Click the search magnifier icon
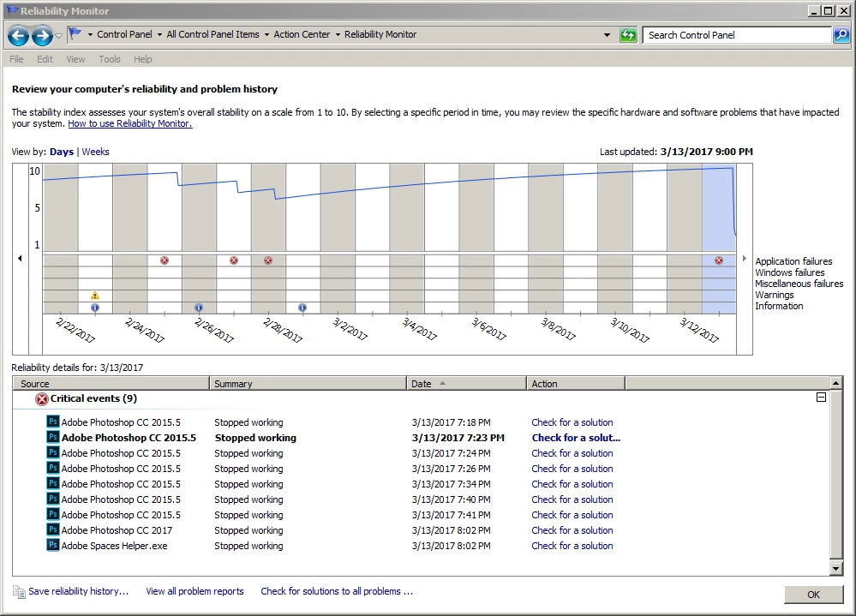Screen dimensions: 856x616 [x=841, y=35]
